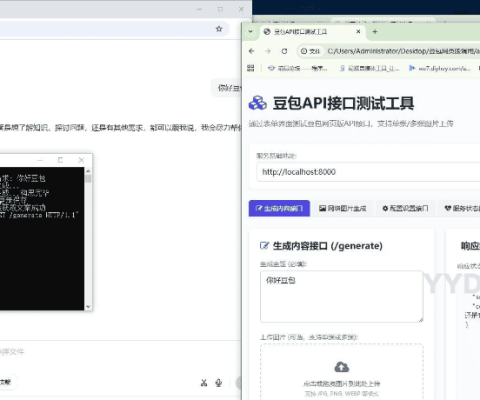Open the tab search dropdown arrow
The height and width of the screenshot is (400, 480).
point(250,32)
